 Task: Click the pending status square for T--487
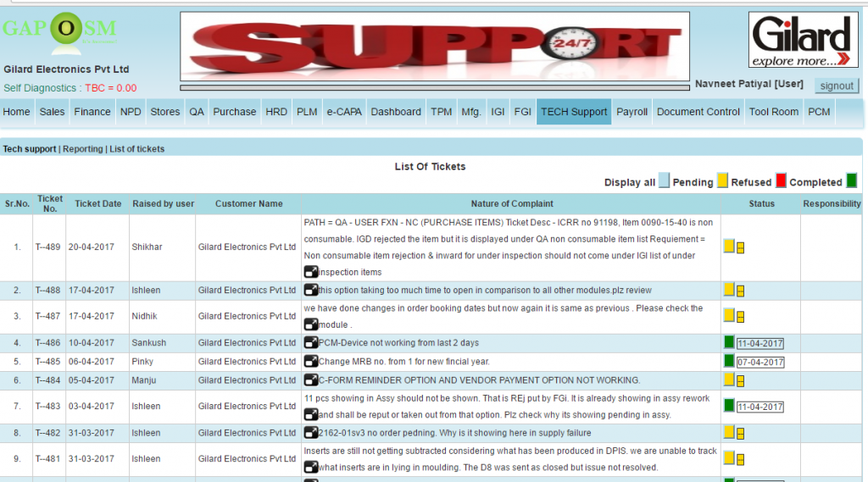[x=729, y=315]
